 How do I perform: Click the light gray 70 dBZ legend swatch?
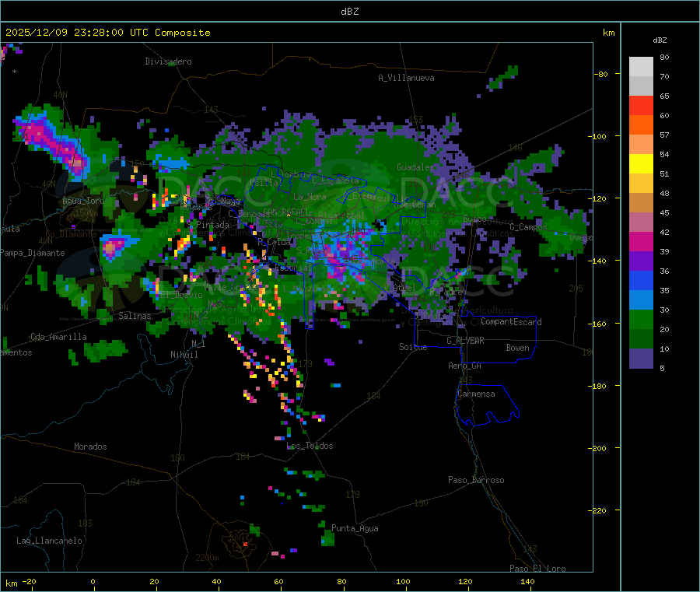(641, 67)
